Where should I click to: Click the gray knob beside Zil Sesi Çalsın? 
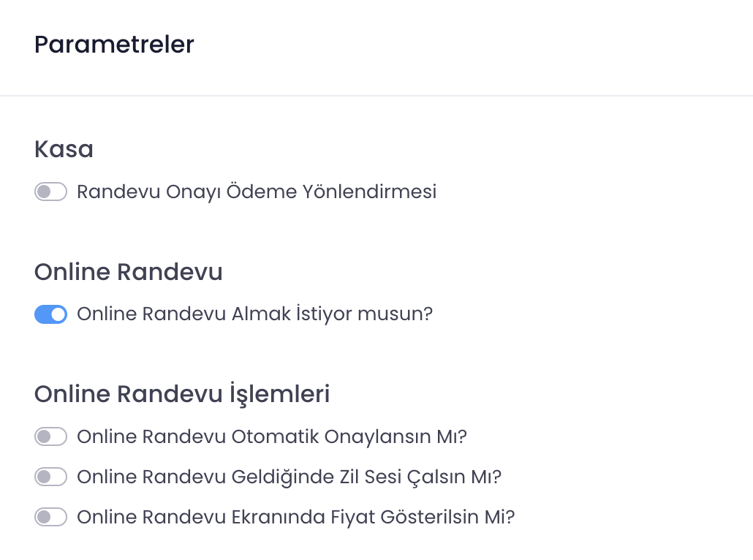(x=43, y=477)
